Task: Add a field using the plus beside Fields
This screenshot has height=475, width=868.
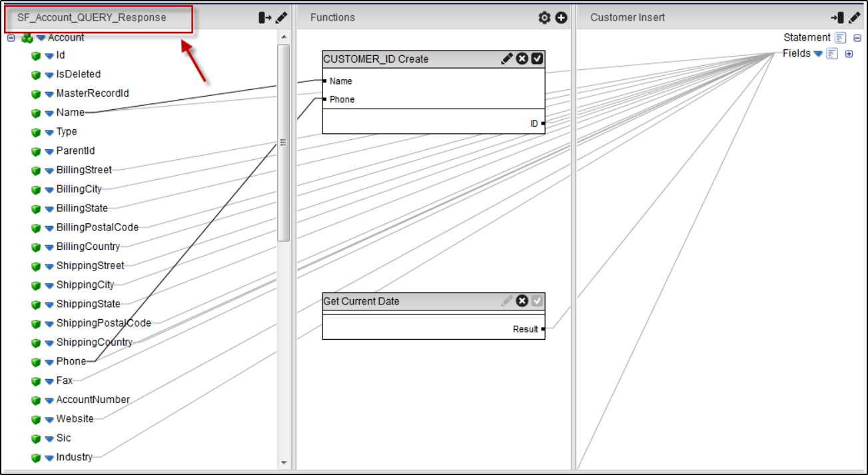Action: (x=847, y=53)
